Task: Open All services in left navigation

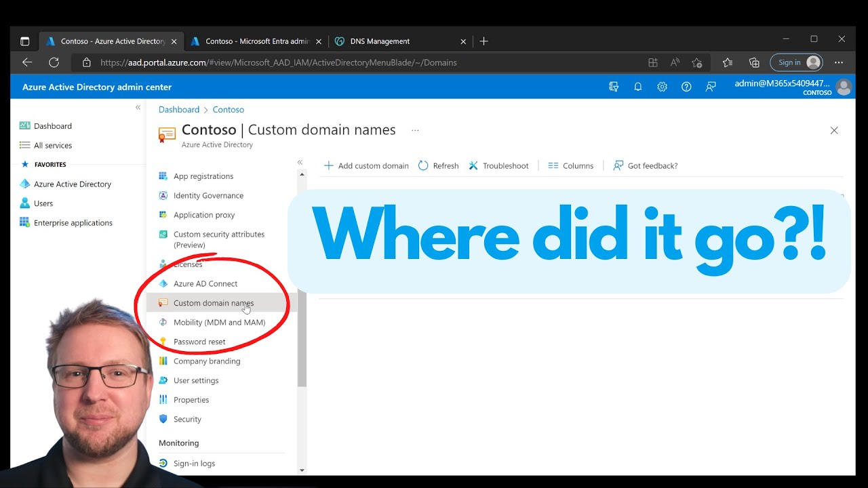Action: pos(53,146)
